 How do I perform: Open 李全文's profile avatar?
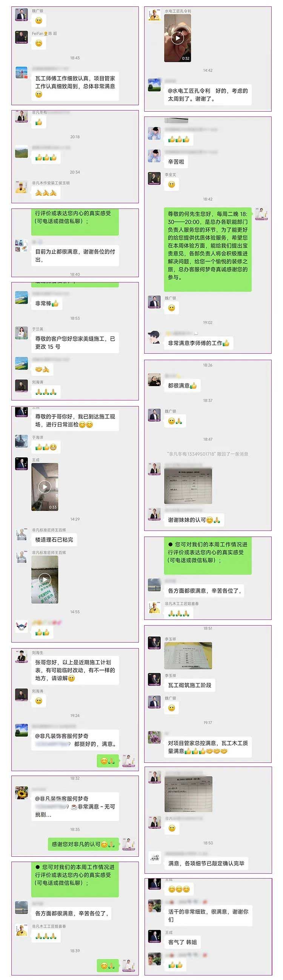[154, 178]
